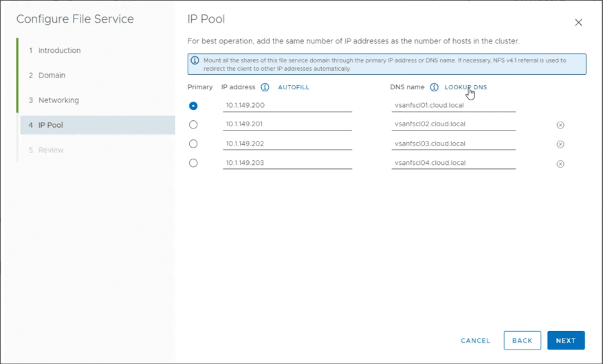This screenshot has width=603, height=364.
Task: Click the info icon next to IP address
Action: (x=265, y=87)
